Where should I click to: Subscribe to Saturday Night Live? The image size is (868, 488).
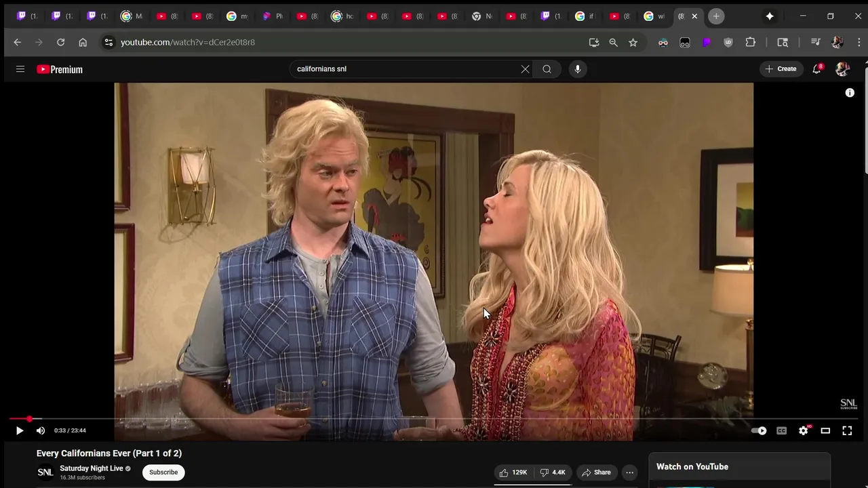click(163, 472)
